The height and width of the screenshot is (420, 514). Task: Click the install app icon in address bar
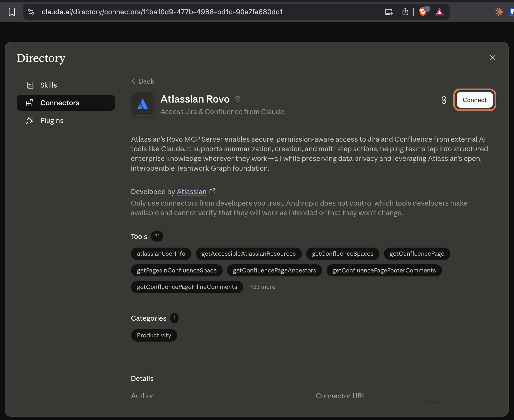(x=389, y=12)
